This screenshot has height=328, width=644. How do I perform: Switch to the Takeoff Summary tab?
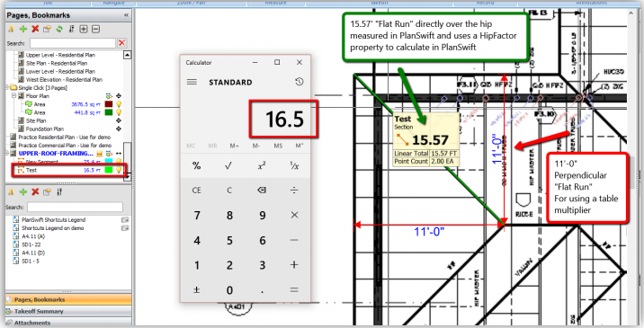click(x=68, y=311)
